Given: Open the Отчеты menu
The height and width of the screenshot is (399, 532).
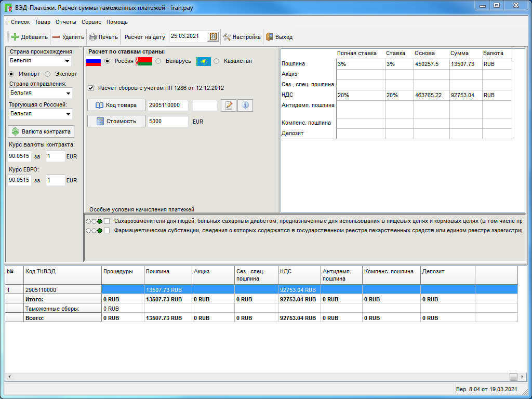Looking at the screenshot, I should coord(66,22).
